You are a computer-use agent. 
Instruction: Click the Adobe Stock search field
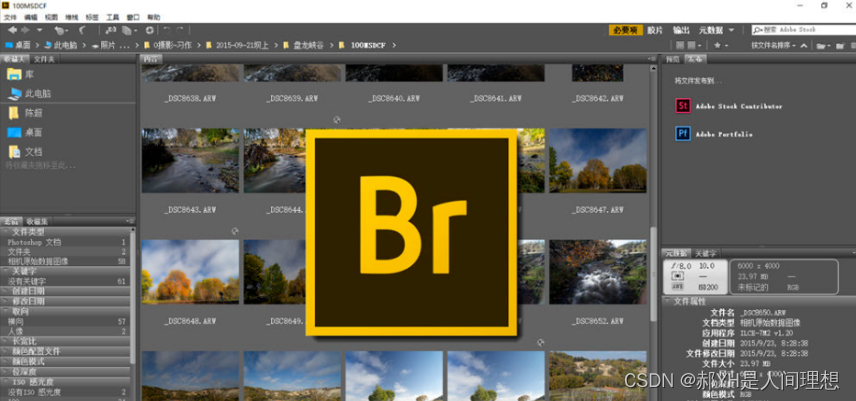tap(804, 30)
